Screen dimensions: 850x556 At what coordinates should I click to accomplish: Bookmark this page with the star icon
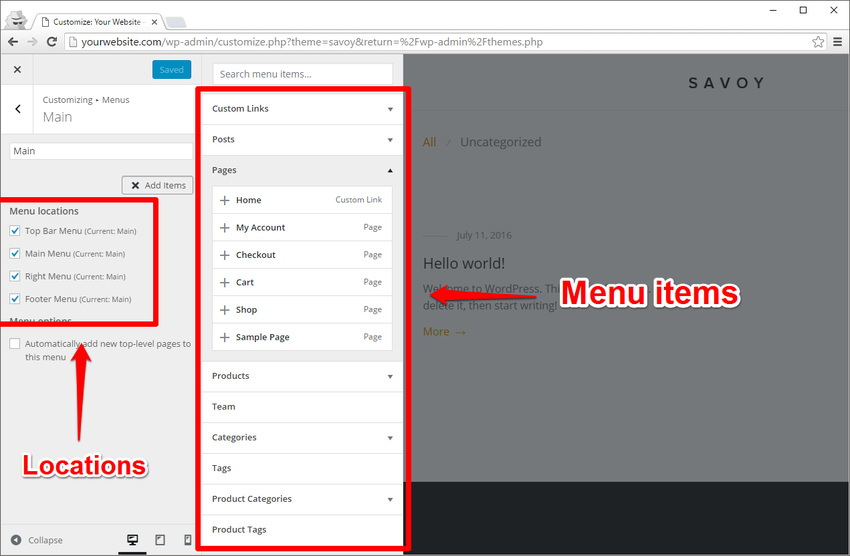[818, 42]
